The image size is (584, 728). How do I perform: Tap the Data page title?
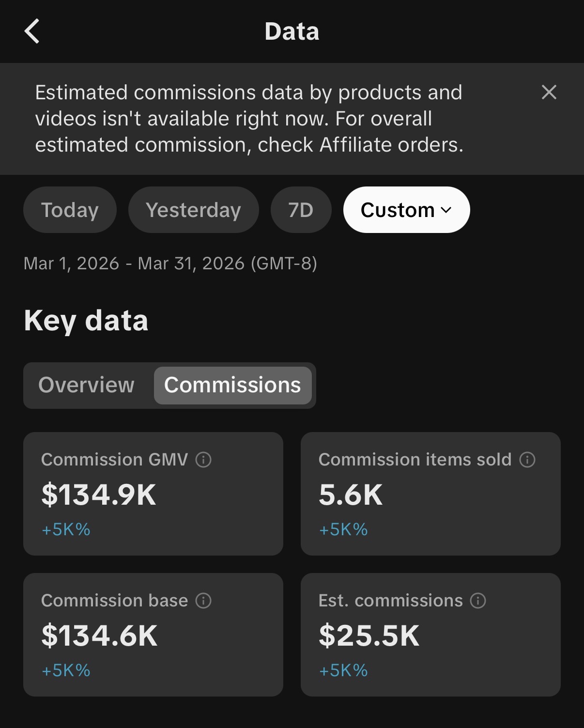[x=292, y=31]
